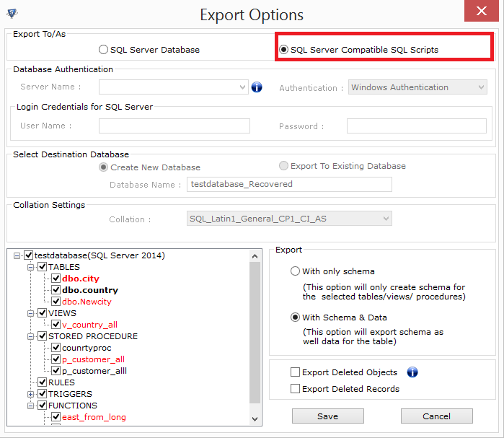Open the Authentication dropdown

pos(481,87)
